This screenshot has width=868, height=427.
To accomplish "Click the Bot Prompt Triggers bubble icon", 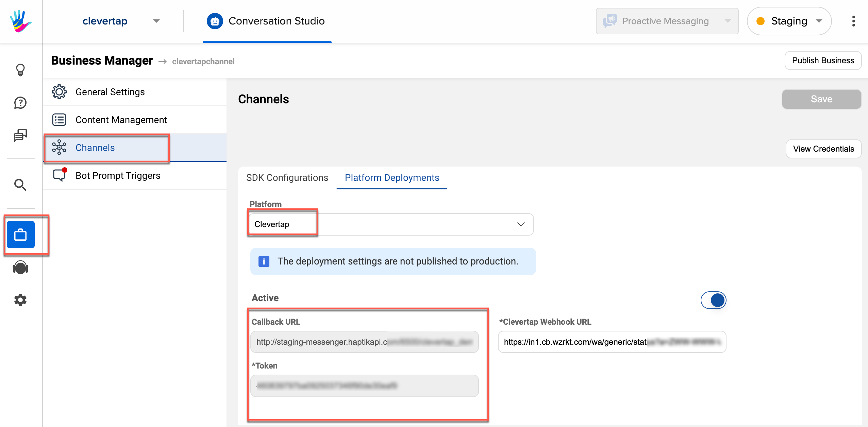I will point(60,175).
